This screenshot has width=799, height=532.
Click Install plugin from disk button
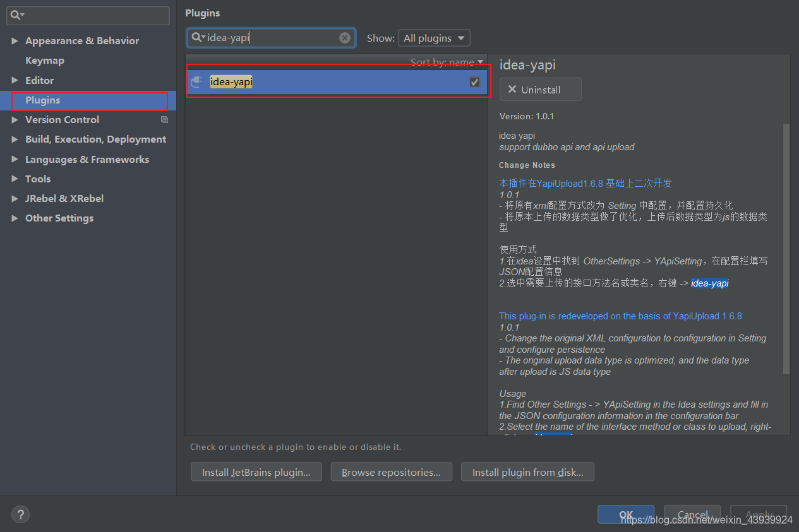tap(528, 472)
